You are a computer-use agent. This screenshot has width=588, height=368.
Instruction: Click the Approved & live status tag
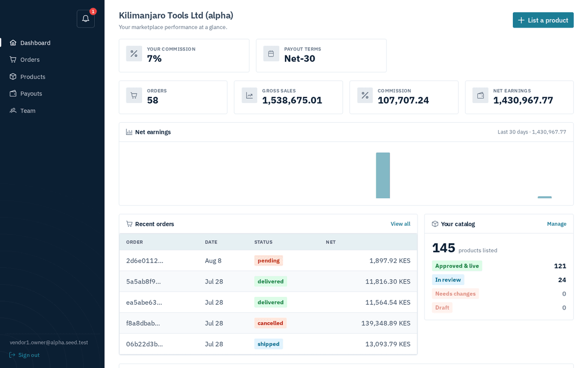[457, 266]
